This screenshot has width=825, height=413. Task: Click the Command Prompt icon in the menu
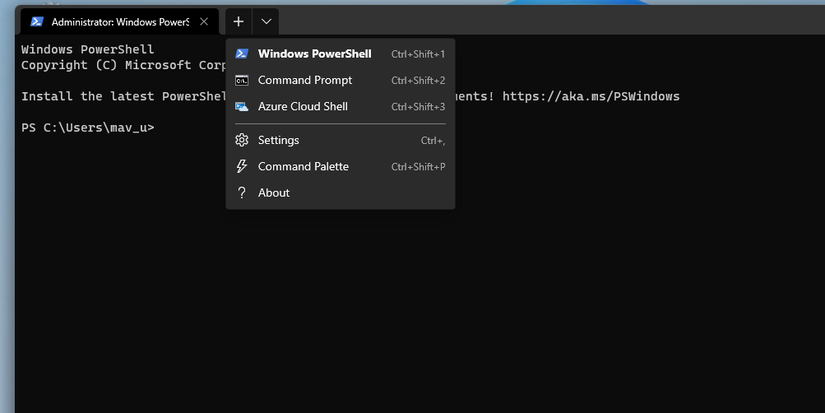pyautogui.click(x=241, y=80)
